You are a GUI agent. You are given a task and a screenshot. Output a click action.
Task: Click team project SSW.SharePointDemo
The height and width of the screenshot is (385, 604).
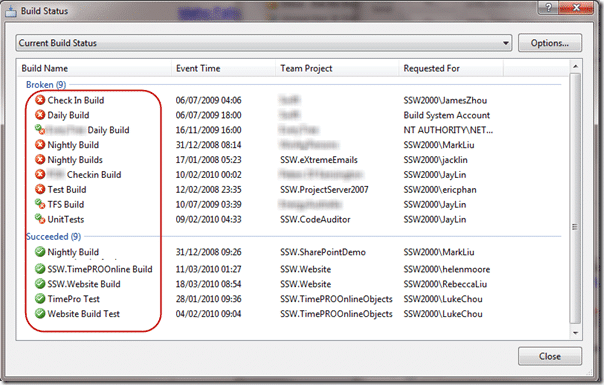pos(323,252)
